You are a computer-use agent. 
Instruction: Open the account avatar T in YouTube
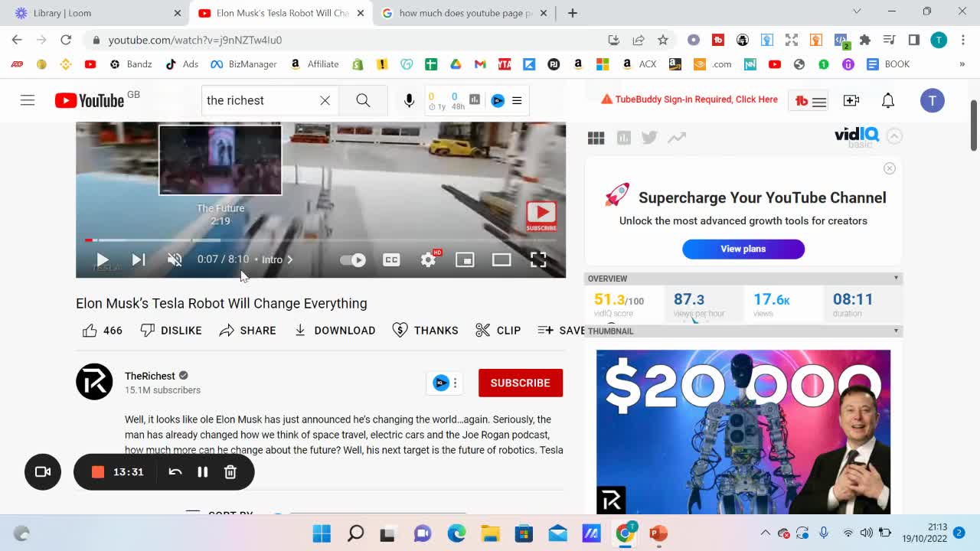point(932,100)
